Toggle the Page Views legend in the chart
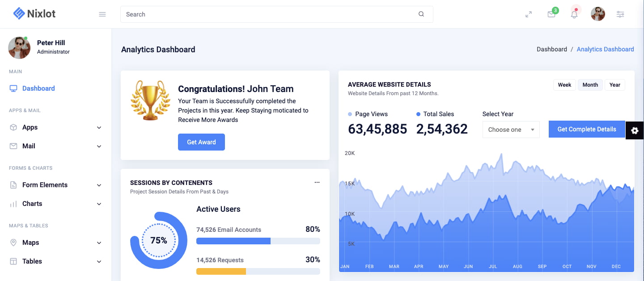This screenshot has width=644, height=281. (x=368, y=114)
